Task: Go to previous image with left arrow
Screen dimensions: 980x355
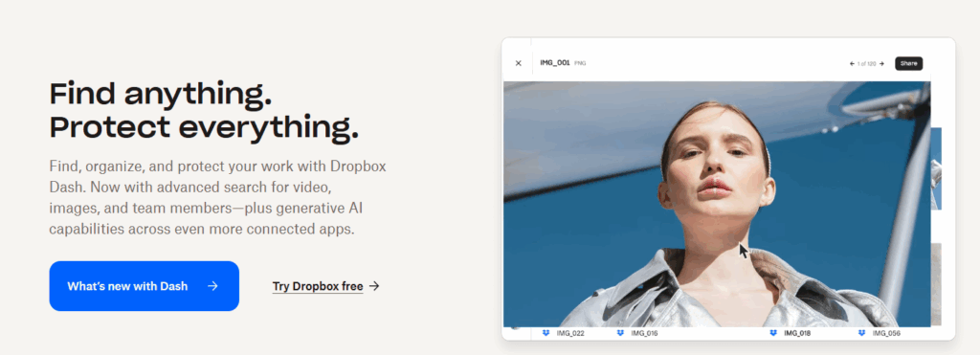Action: tap(852, 64)
